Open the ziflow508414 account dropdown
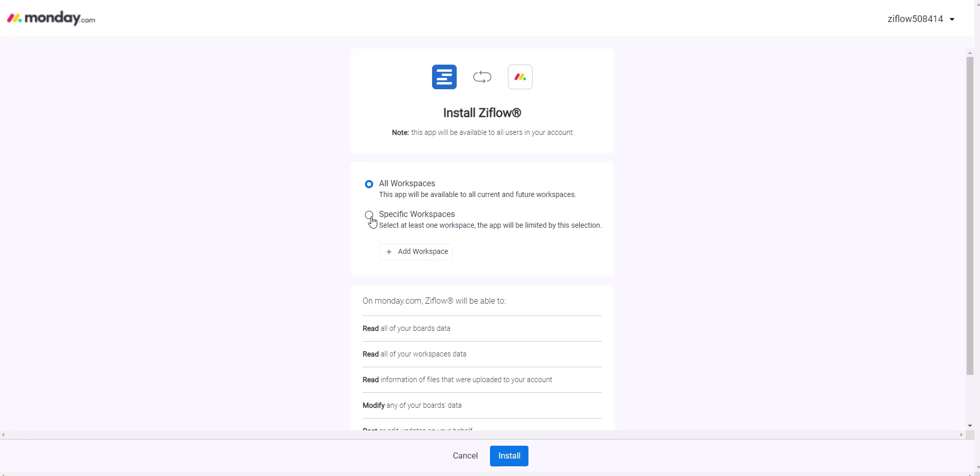Screen dimensions: 980x476 pos(921,19)
